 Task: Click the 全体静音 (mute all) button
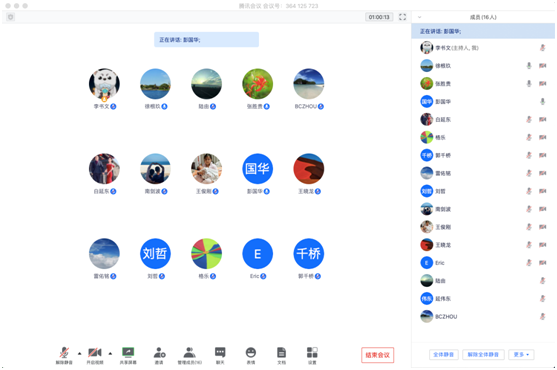[x=444, y=354]
